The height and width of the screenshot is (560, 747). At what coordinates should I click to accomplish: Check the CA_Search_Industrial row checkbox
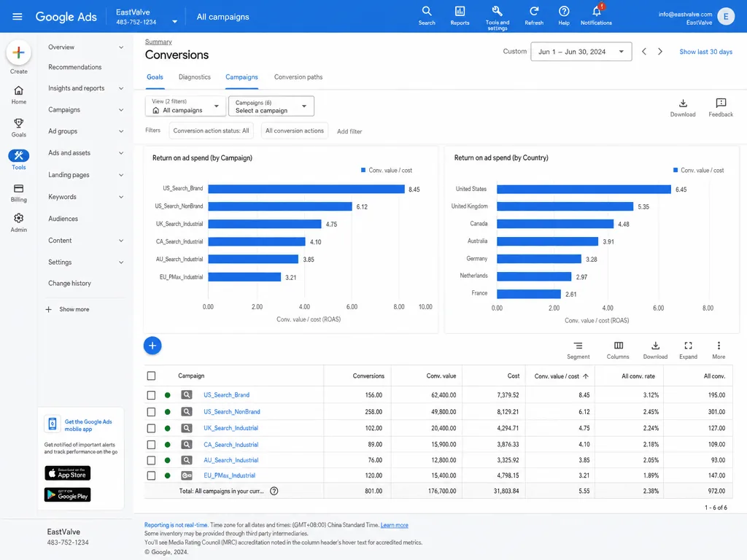151,445
